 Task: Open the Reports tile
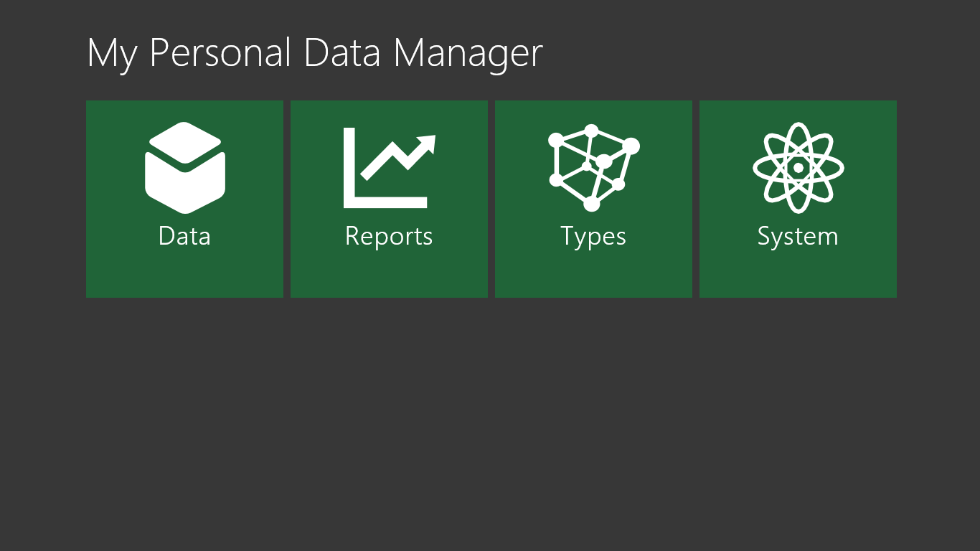pyautogui.click(x=389, y=265)
